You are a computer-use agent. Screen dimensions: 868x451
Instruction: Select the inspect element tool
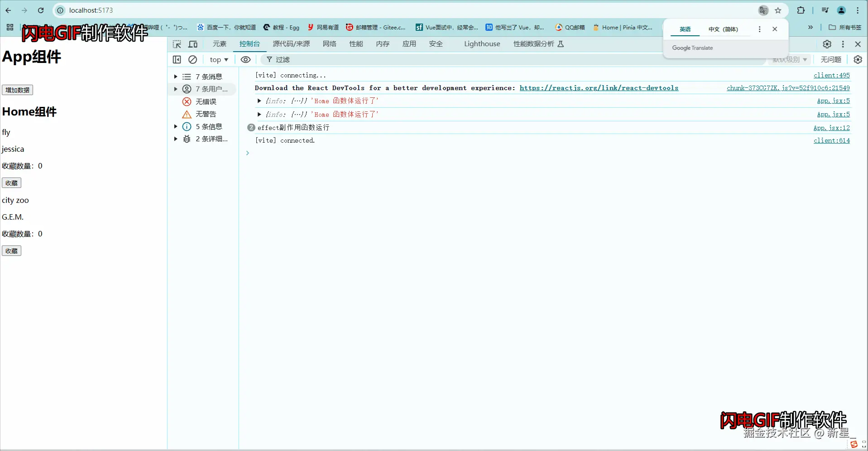(177, 44)
